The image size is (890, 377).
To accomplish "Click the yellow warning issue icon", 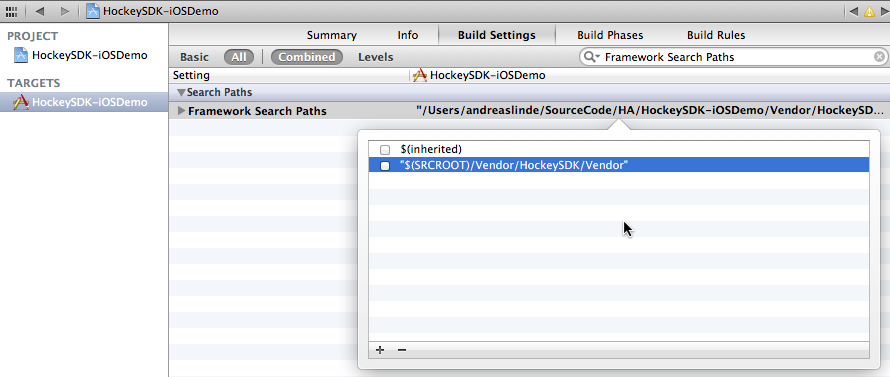I will 869,11.
